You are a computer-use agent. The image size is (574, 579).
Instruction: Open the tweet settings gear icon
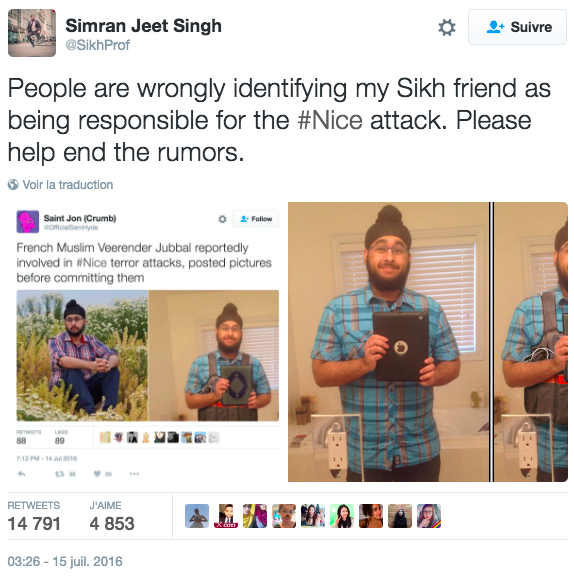point(447,28)
